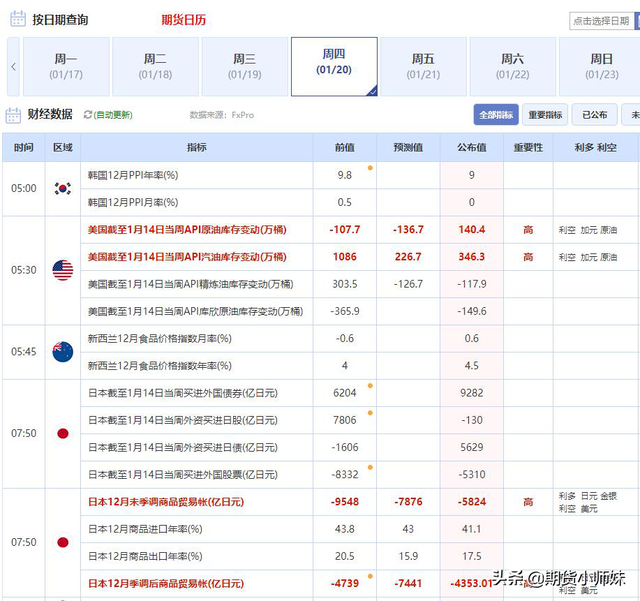The width and height of the screenshot is (640, 601).
Task: Click 日本12月季调后商品贸易帐 row
Action: click(359, 583)
